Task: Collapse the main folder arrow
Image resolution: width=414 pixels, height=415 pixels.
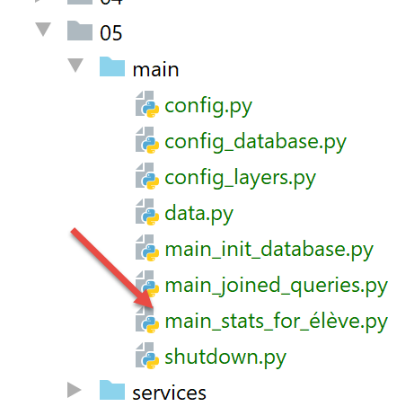Action: click(x=76, y=65)
